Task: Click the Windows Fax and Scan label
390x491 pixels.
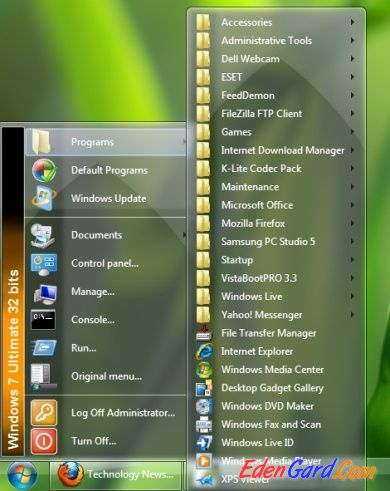Action: point(271,424)
